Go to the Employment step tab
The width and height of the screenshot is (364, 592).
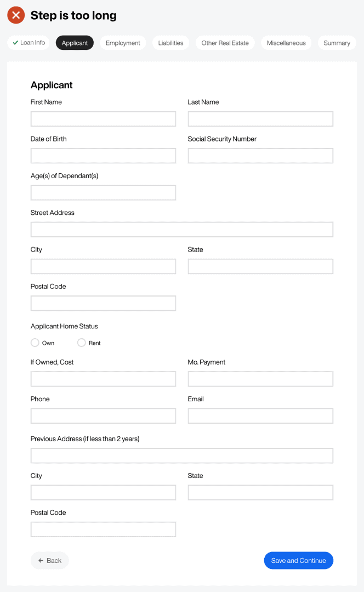(123, 43)
